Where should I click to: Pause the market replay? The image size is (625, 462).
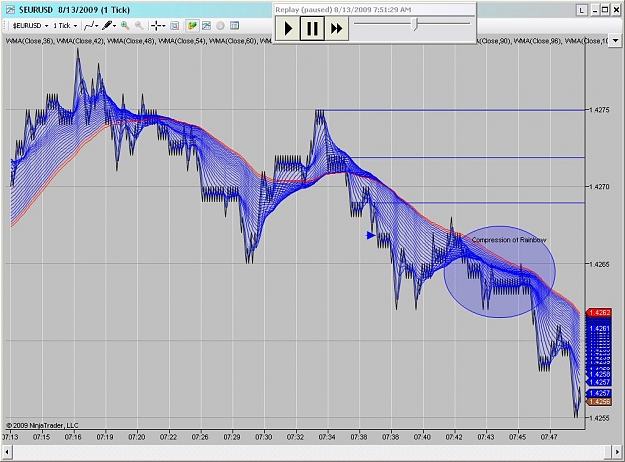click(x=312, y=28)
